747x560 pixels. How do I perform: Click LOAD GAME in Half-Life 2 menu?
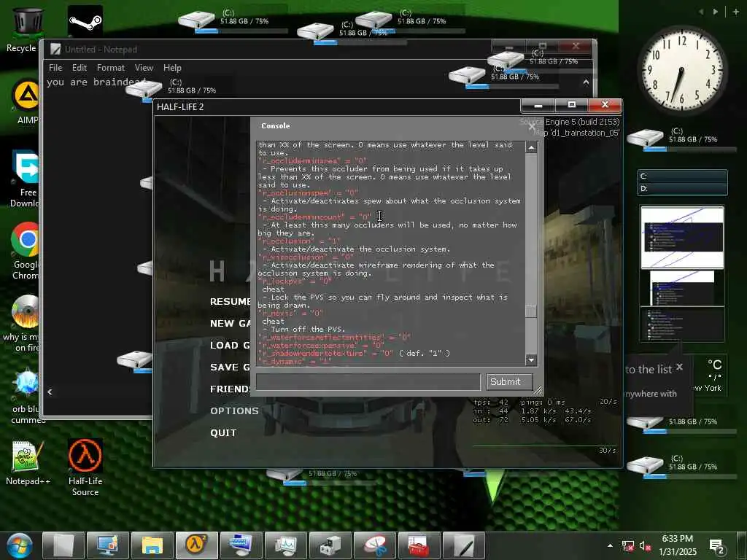pyautogui.click(x=230, y=345)
